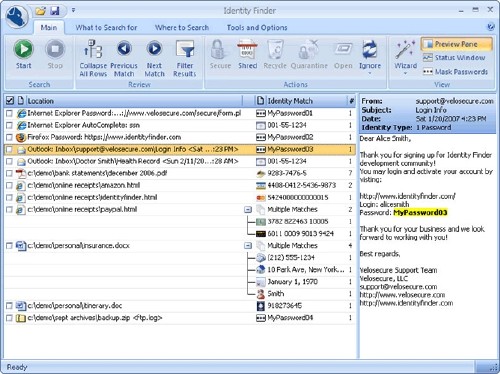The width and height of the screenshot is (500, 374).
Task: Check the amazon.html row checkbox
Action: [x=9, y=185]
